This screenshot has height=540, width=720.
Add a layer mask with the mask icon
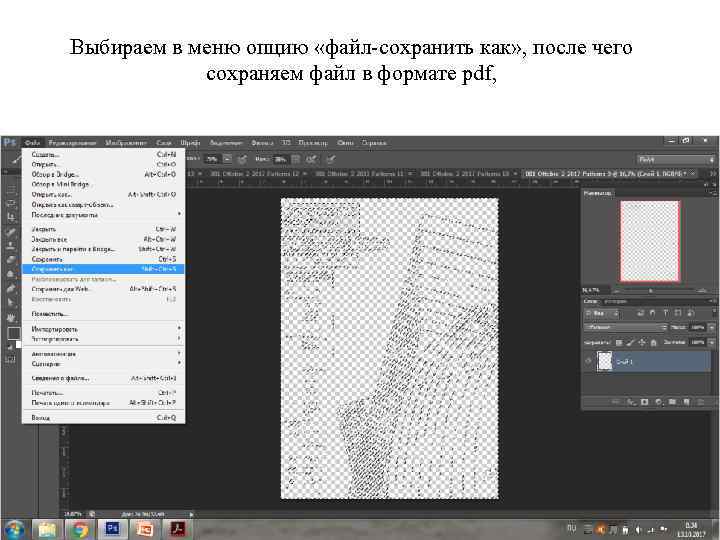[645, 402]
